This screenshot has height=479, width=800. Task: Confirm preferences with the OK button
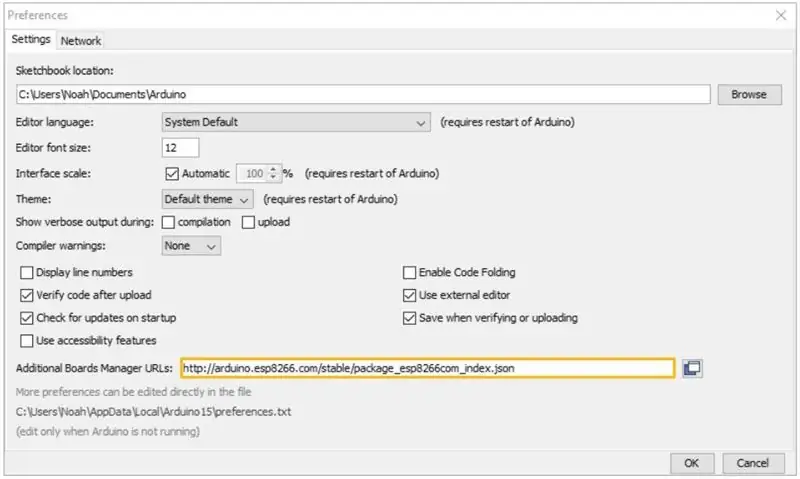[x=692, y=463]
